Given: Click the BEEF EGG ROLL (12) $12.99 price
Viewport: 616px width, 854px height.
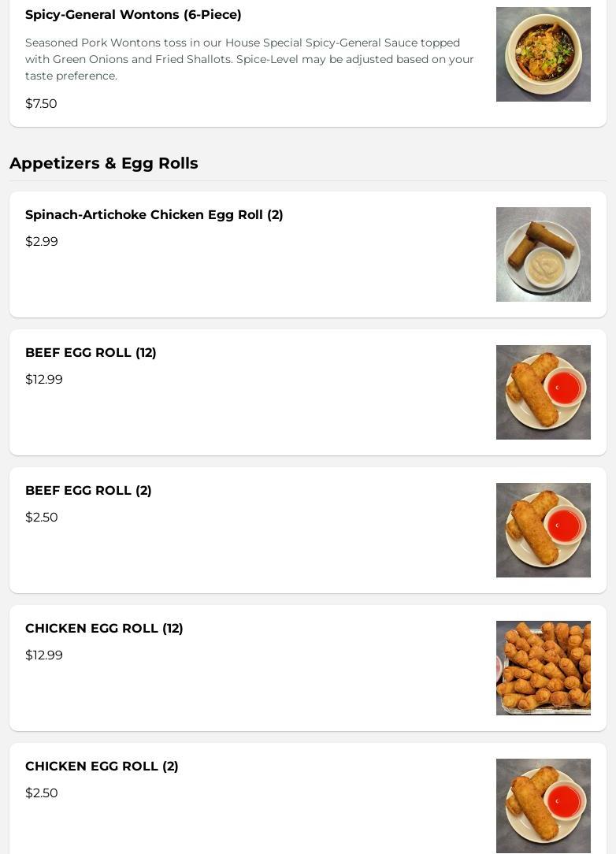Looking at the screenshot, I should pos(43,379).
